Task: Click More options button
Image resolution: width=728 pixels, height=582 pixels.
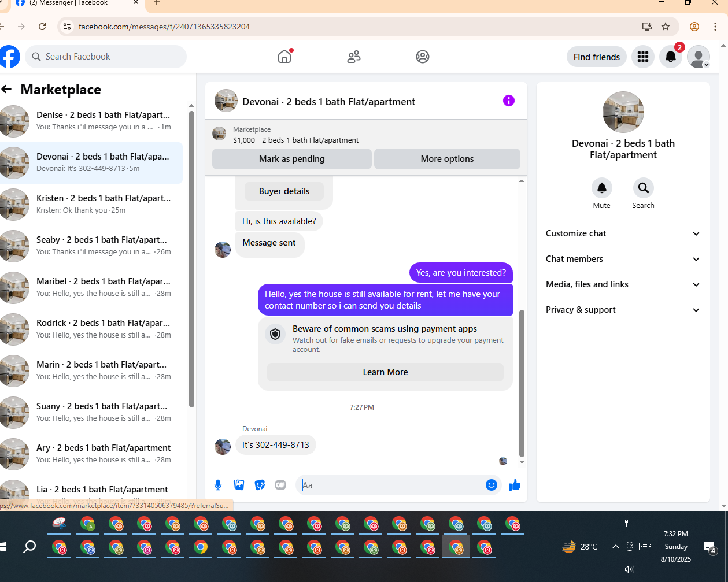Action: 447,159
